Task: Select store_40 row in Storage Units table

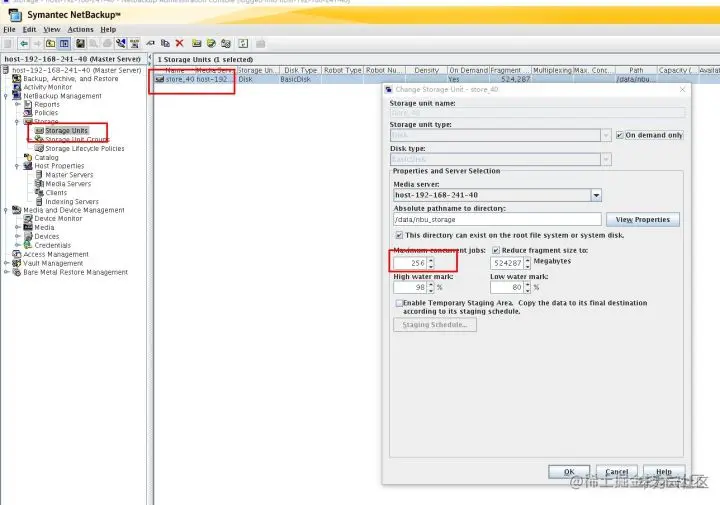Action: point(436,79)
